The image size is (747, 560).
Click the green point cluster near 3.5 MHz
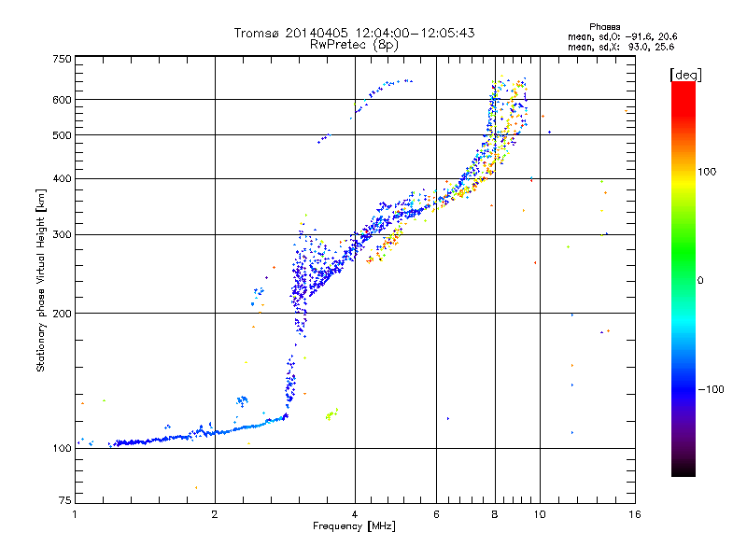331,414
